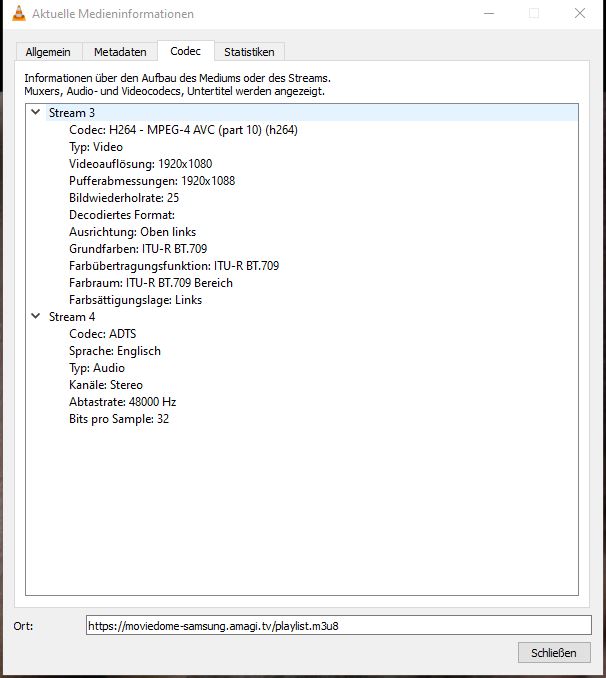Switch to the Allgemein tab
This screenshot has height=678, width=606.
point(48,52)
